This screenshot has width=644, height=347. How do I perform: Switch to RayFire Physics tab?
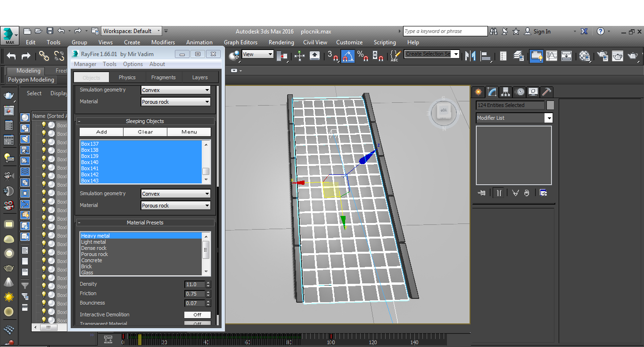click(127, 77)
